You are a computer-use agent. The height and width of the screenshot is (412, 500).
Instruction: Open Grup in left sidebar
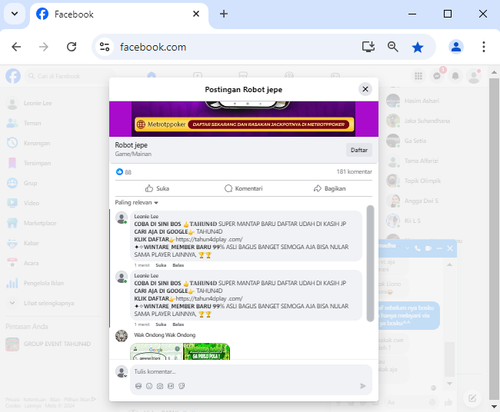(x=53, y=183)
